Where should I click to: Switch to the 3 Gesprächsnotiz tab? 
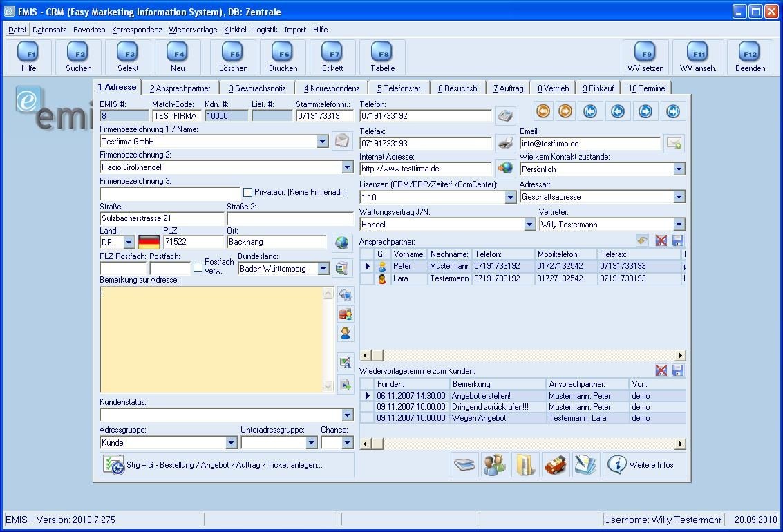coord(257,88)
